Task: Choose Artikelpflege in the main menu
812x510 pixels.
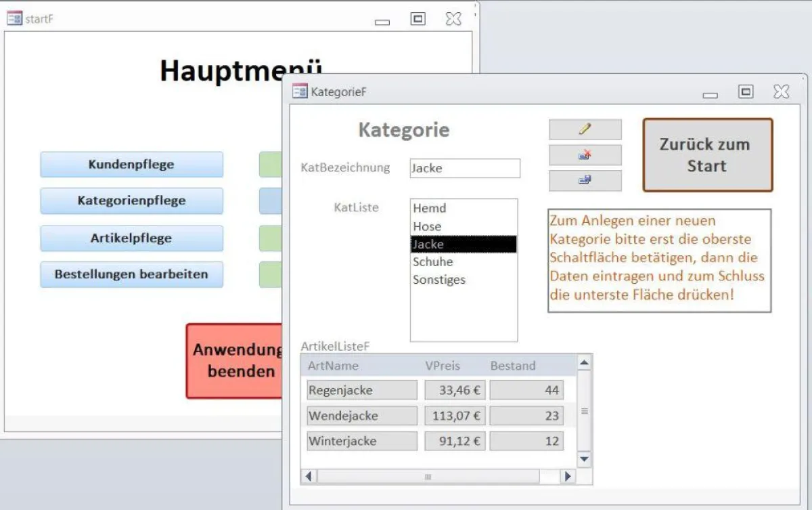Action: click(131, 238)
